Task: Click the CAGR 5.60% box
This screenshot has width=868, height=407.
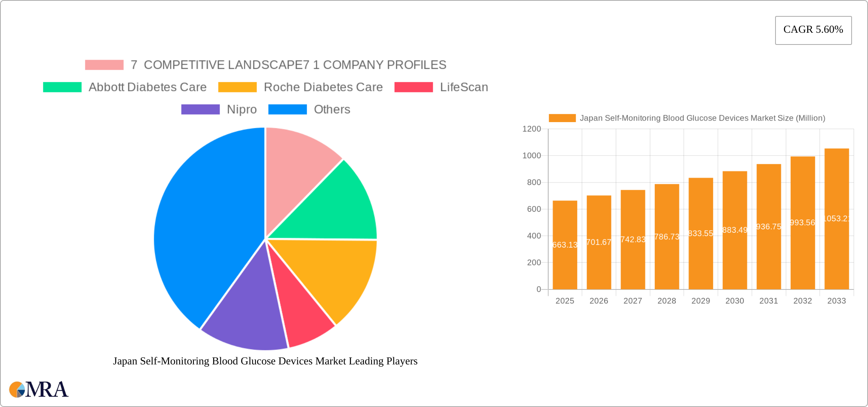Action: tap(813, 30)
